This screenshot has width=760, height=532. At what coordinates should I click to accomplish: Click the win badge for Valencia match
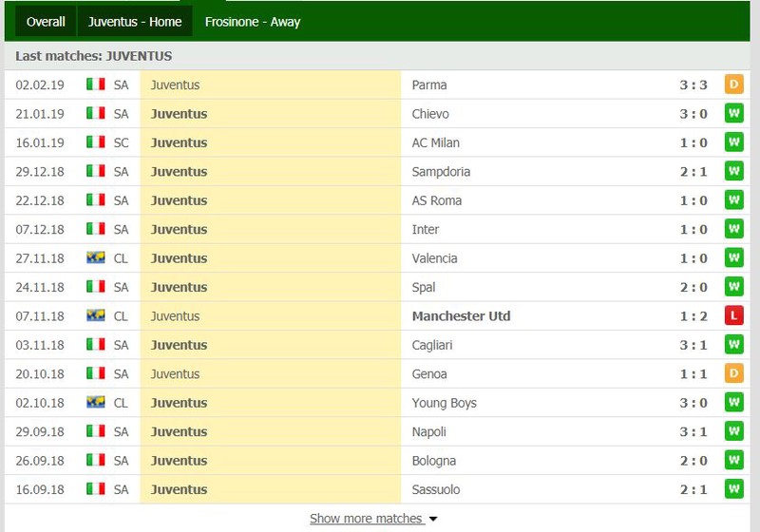(733, 257)
